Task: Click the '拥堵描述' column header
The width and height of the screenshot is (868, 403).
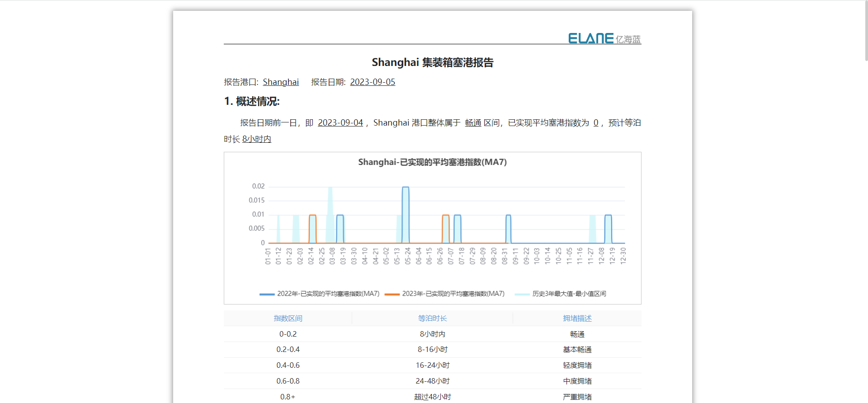Action: (x=577, y=318)
